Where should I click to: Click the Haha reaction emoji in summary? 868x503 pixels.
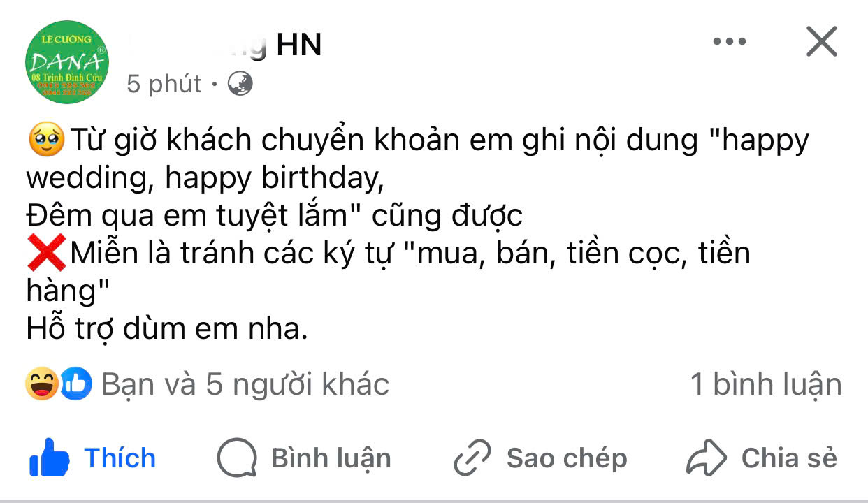pyautogui.click(x=41, y=384)
